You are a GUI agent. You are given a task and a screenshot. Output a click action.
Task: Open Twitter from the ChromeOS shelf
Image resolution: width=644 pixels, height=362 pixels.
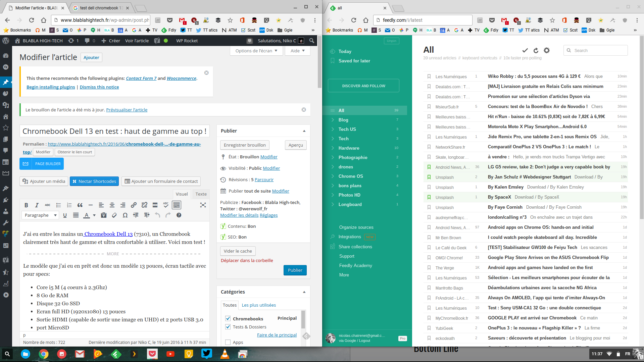click(x=206, y=354)
